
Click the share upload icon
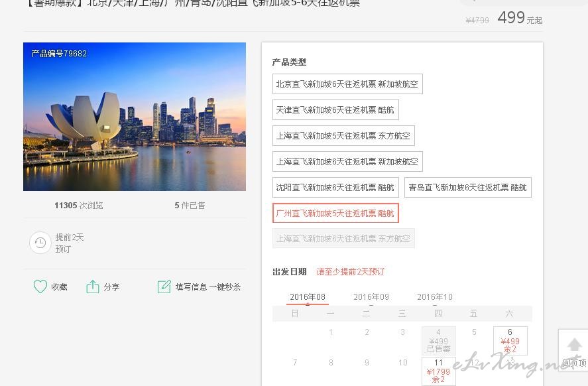93,287
